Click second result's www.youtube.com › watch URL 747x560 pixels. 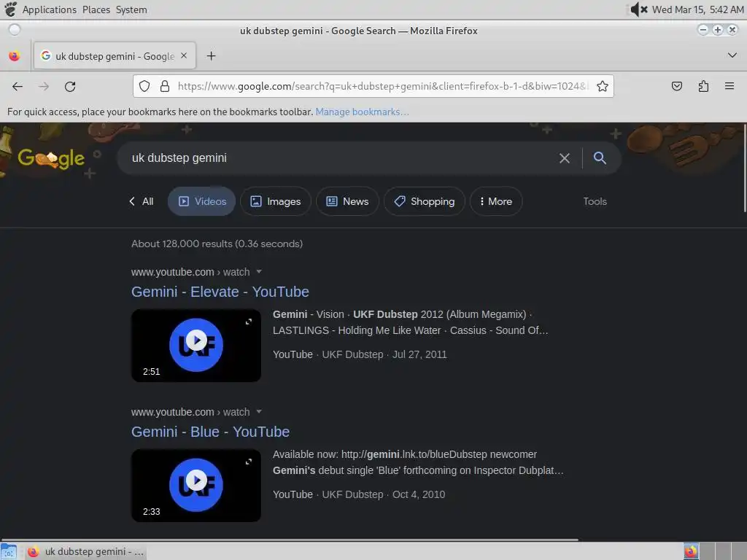(x=190, y=412)
